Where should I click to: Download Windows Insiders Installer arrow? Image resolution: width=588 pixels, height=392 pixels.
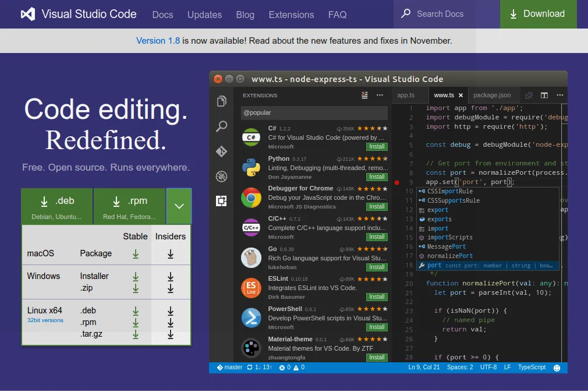(171, 277)
